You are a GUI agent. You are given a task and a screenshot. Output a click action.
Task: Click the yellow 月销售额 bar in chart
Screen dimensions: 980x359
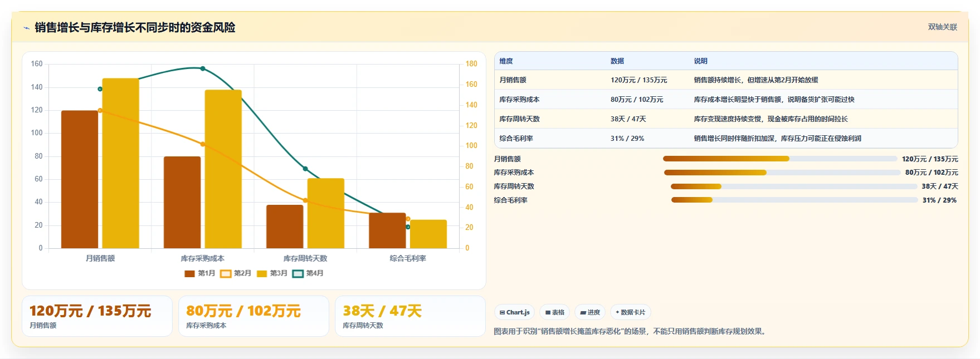120,163
